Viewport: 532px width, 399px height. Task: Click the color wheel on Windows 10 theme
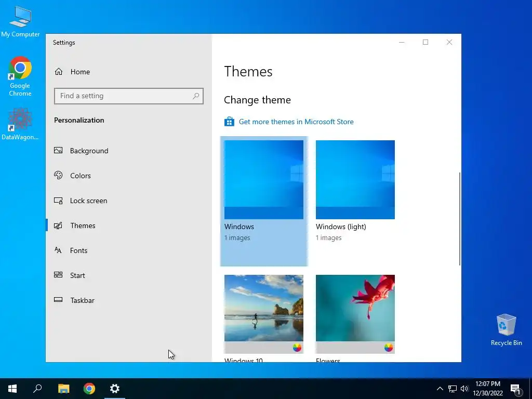click(x=297, y=348)
